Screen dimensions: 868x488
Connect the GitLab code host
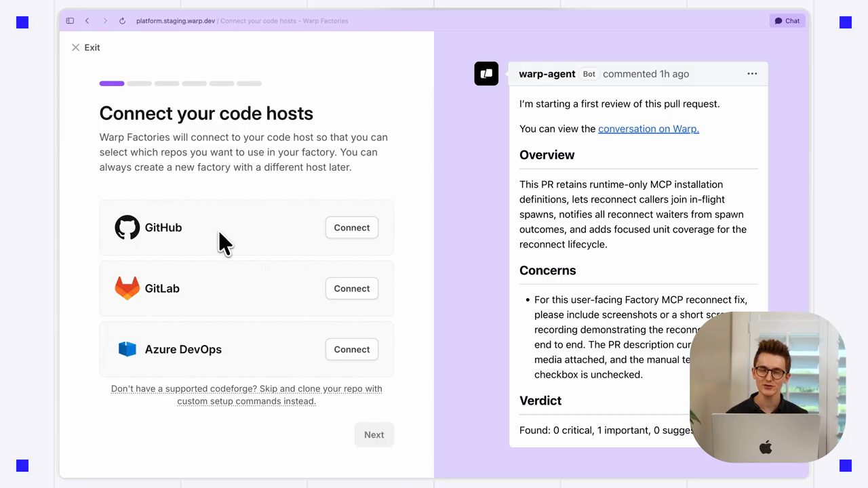coord(352,289)
